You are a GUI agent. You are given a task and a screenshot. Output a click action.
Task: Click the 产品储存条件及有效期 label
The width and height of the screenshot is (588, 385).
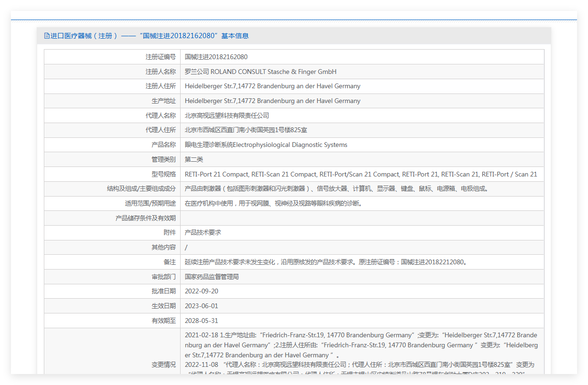coord(146,218)
